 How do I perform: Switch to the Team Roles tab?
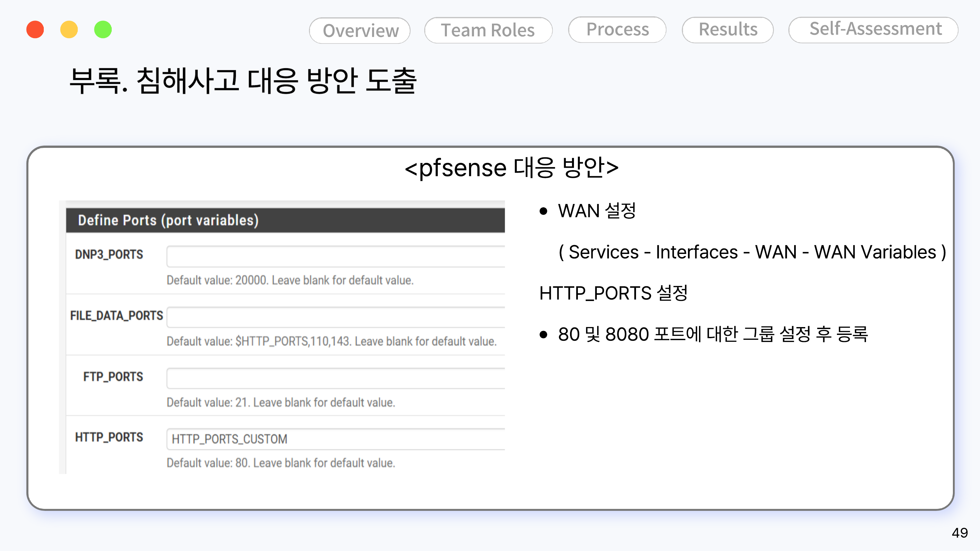488,30
